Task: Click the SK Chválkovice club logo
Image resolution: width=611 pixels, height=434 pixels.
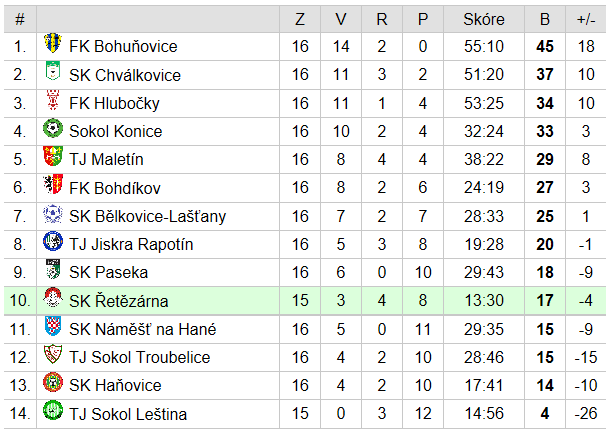Action: tap(53, 71)
